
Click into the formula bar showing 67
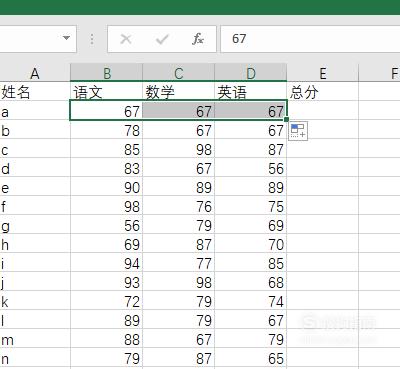click(310, 39)
